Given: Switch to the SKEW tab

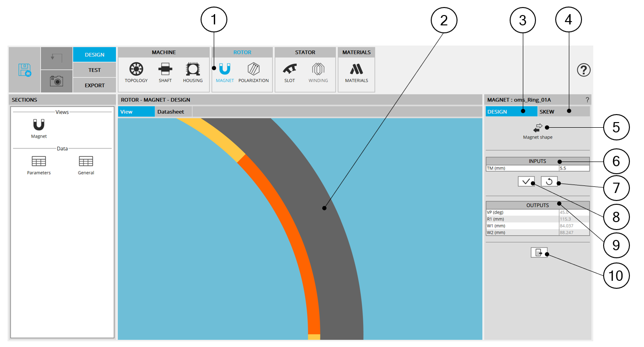Looking at the screenshot, I should (x=563, y=112).
